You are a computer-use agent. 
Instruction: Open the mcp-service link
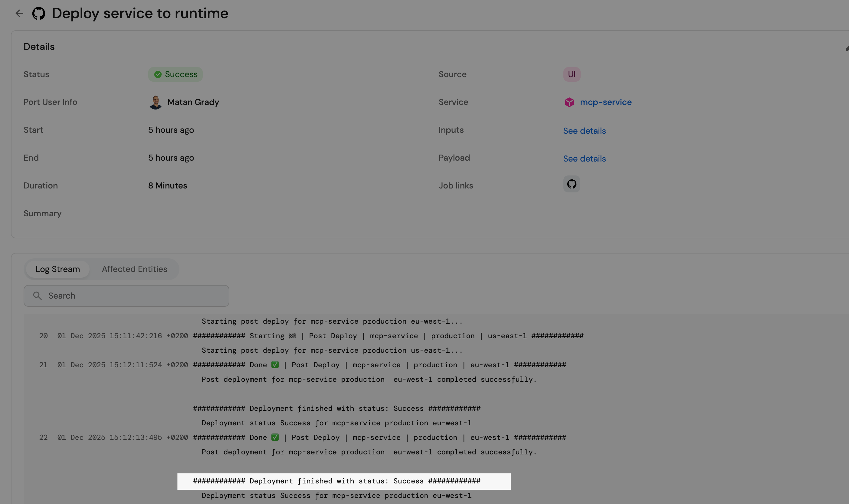[605, 102]
